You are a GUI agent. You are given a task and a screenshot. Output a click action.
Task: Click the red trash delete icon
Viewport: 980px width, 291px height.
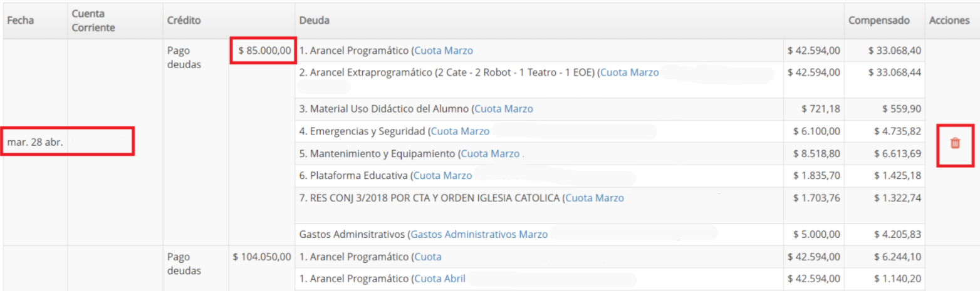(x=955, y=143)
